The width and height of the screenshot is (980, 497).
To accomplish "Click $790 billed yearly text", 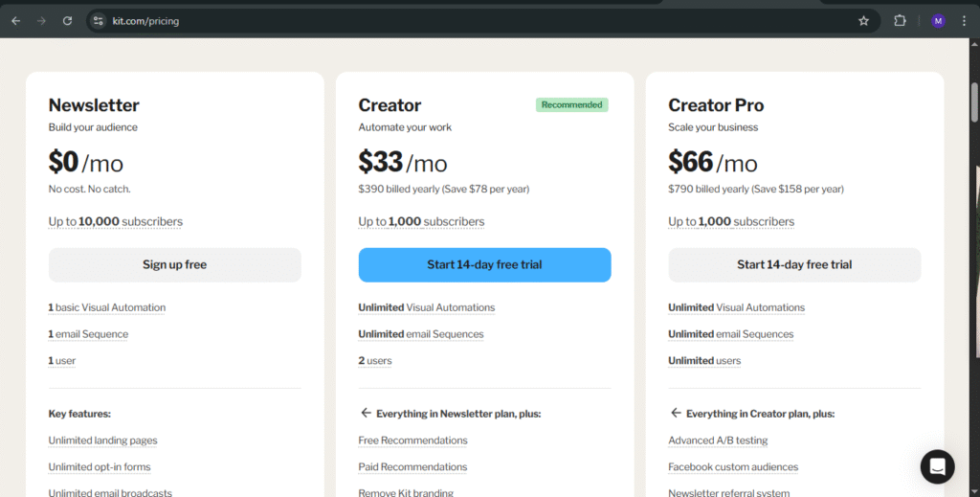I will pyautogui.click(x=756, y=189).
